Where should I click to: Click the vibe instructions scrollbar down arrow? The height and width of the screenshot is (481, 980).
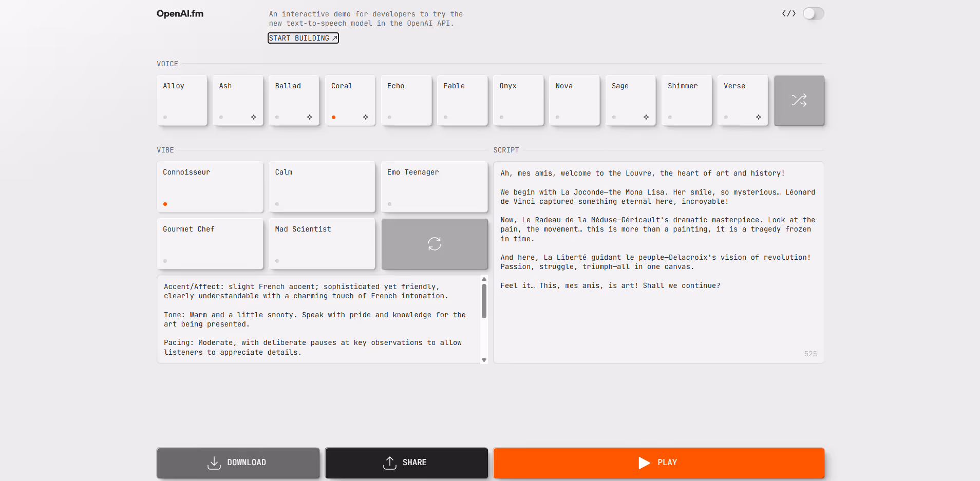pyautogui.click(x=484, y=360)
